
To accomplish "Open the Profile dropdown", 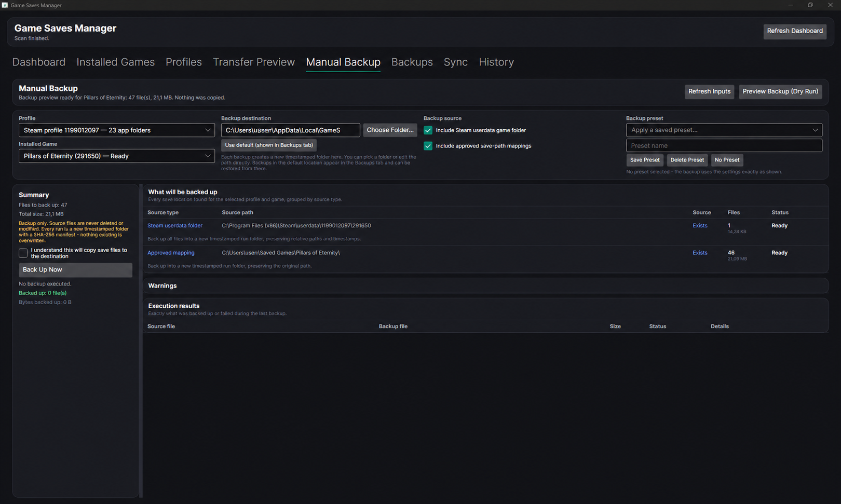I will (116, 130).
